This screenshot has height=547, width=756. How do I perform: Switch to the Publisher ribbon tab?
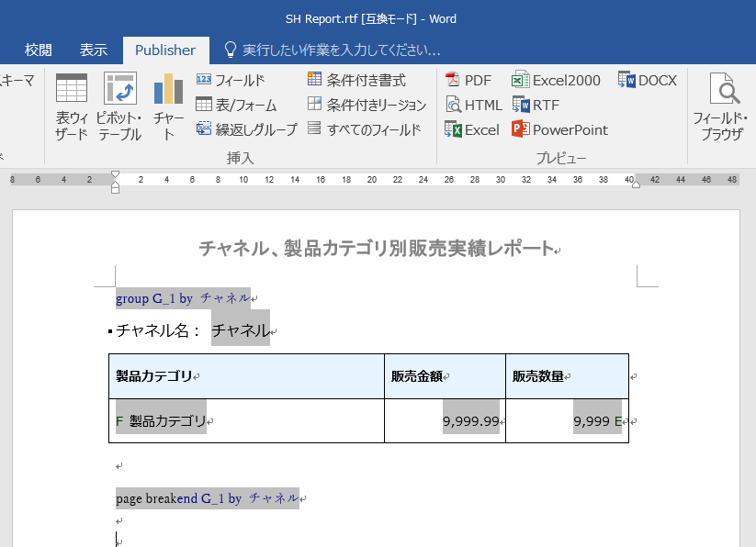point(165,50)
